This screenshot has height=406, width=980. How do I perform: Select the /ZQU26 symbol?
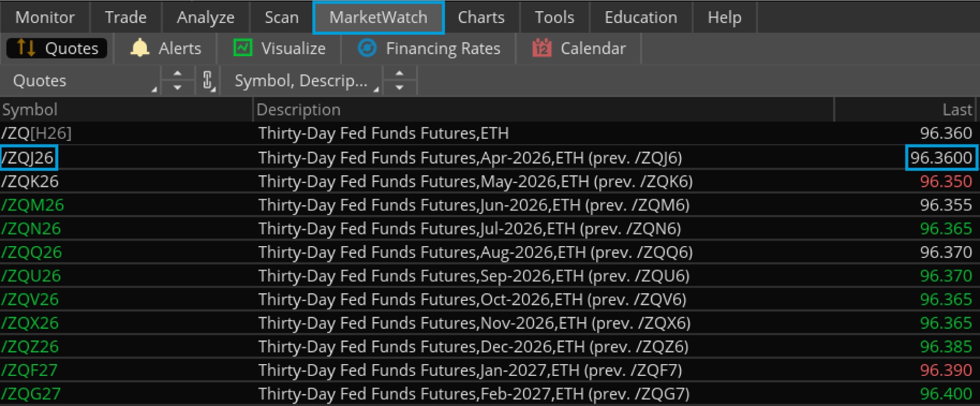pos(31,276)
